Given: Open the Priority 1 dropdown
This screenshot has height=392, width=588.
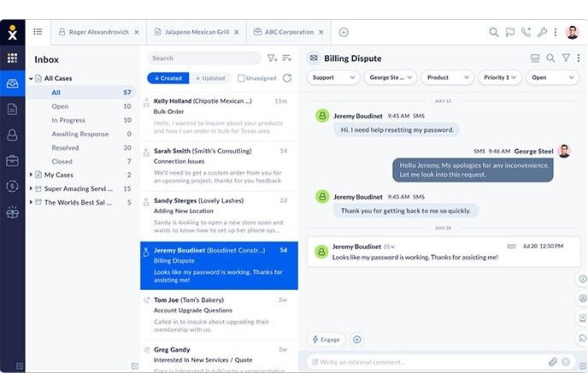Looking at the screenshot, I should tap(499, 78).
